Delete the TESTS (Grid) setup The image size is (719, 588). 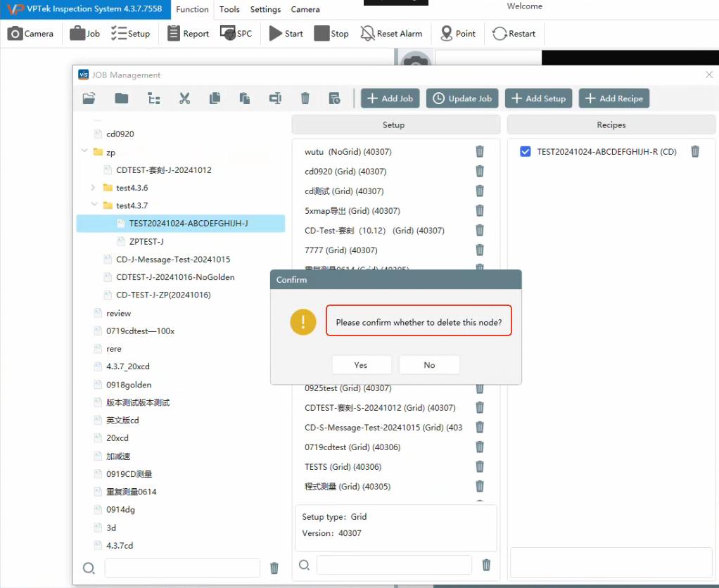tap(480, 466)
